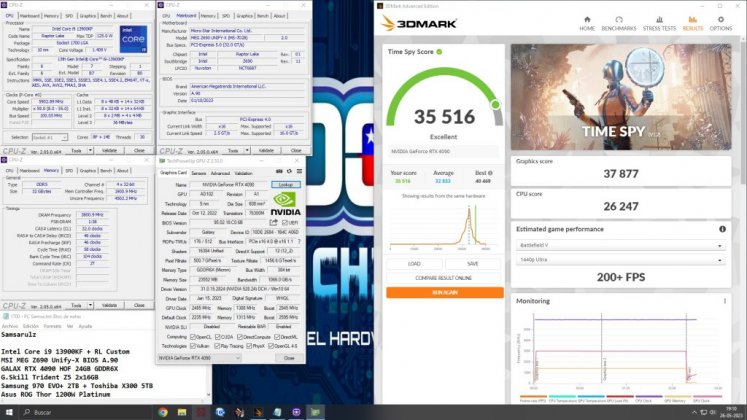This screenshot has height=420, width=747.
Task: Click the SAVE button in 3DMark
Action: click(x=473, y=264)
